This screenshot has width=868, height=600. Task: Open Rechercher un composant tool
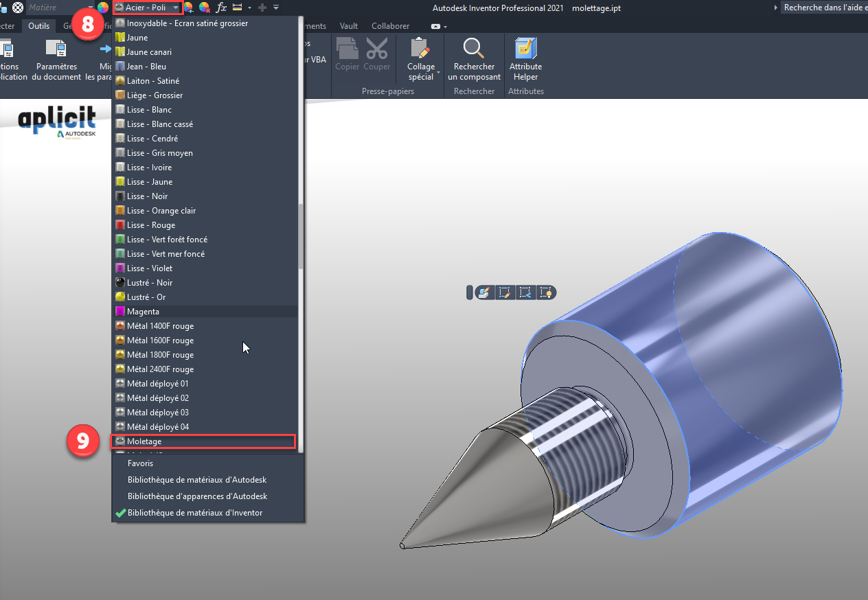(474, 59)
